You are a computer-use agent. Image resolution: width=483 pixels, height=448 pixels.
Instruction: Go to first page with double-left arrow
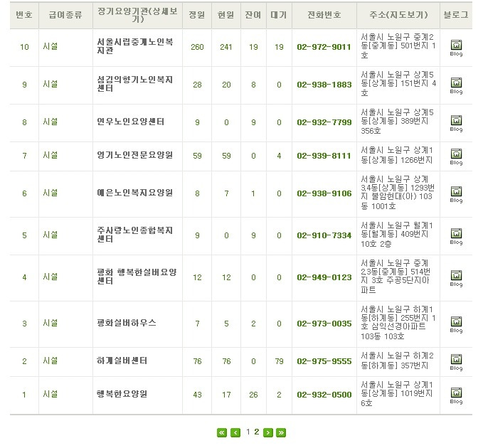pos(222,432)
